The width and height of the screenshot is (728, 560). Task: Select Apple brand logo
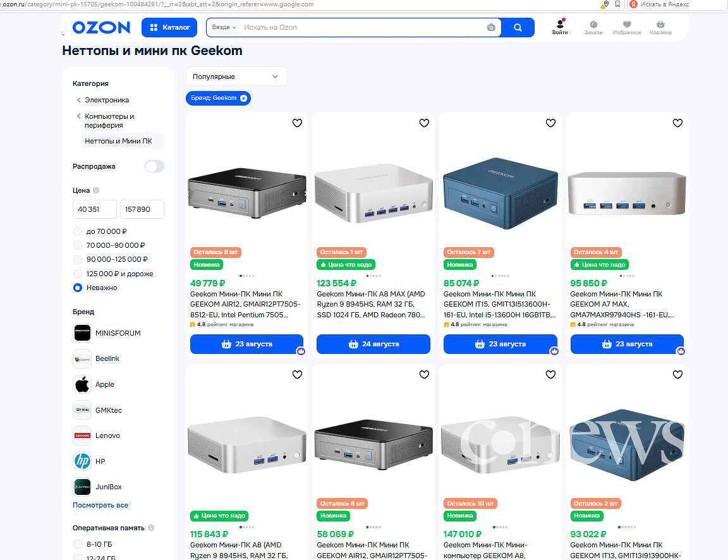point(82,384)
